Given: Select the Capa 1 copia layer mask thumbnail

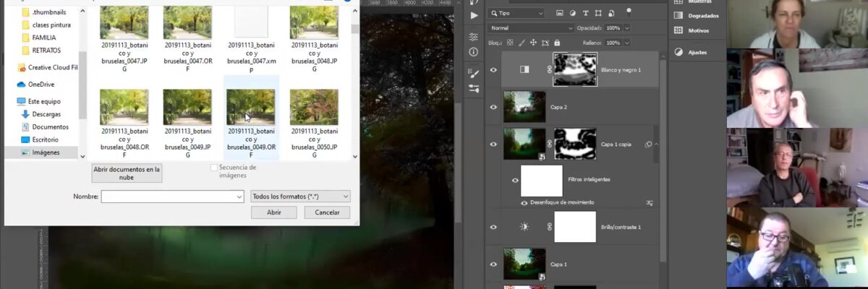Looking at the screenshot, I should click(575, 144).
